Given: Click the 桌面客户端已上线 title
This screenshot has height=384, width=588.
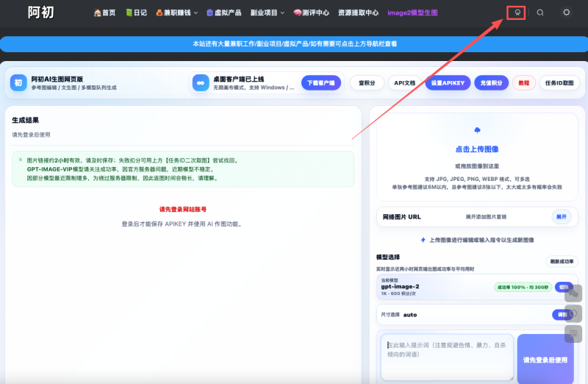Looking at the screenshot, I should pos(238,79).
